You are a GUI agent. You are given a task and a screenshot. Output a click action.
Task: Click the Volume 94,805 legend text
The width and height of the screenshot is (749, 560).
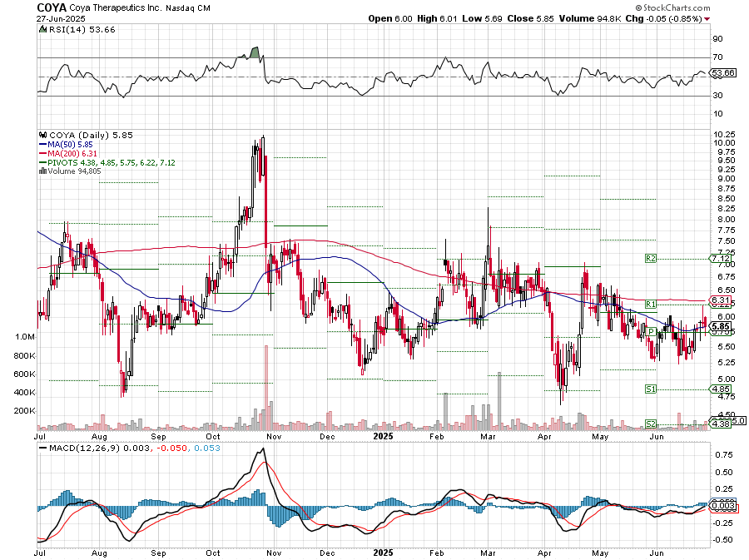coord(75,171)
